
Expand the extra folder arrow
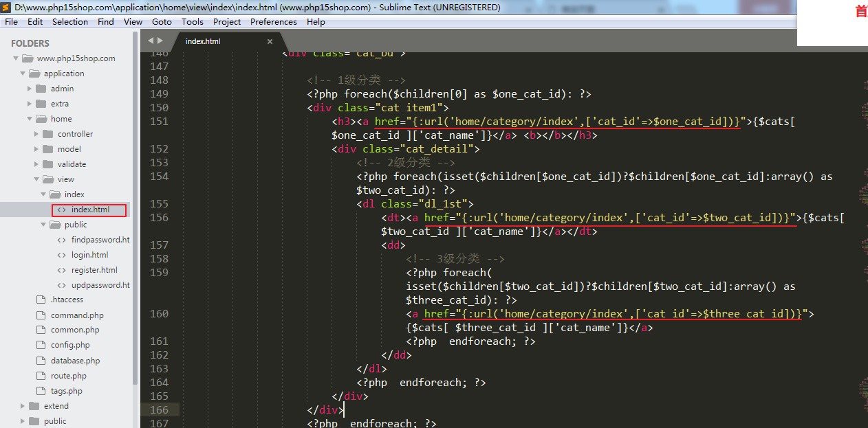tap(30, 104)
